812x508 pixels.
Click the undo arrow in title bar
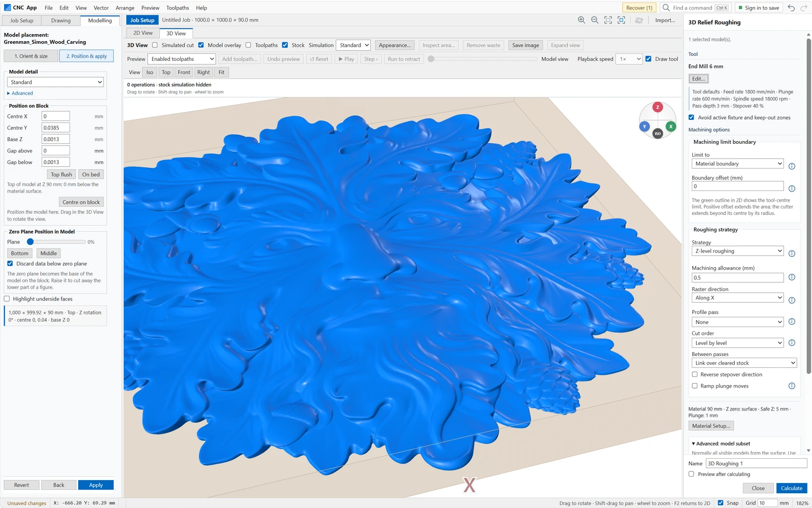(x=791, y=8)
